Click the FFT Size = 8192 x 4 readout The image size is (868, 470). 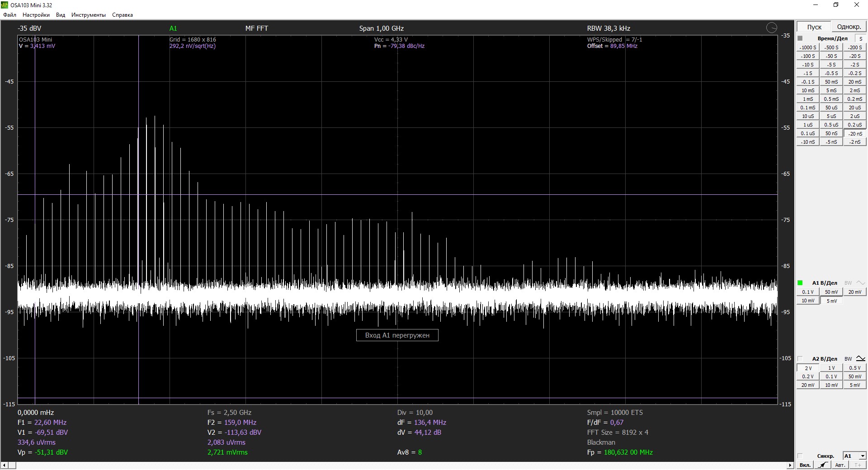[x=618, y=432]
